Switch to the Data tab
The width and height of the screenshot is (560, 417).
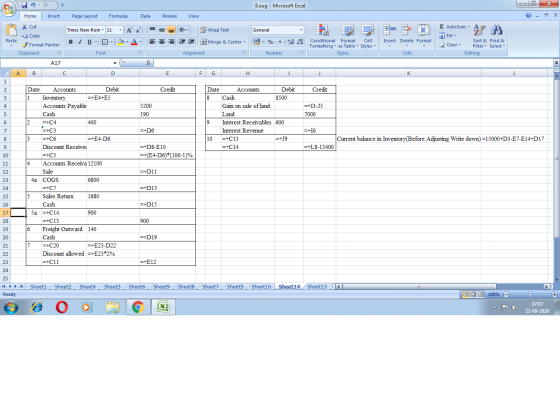[x=145, y=16]
